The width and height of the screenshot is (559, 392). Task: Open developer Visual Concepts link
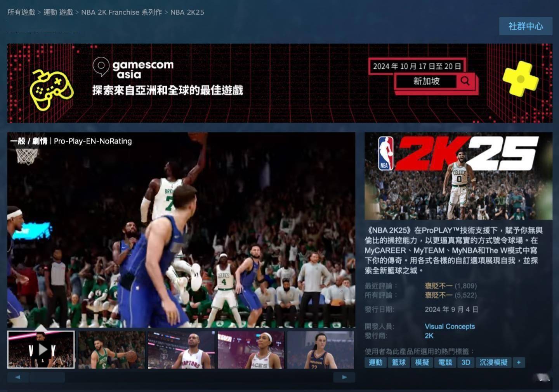(x=450, y=326)
